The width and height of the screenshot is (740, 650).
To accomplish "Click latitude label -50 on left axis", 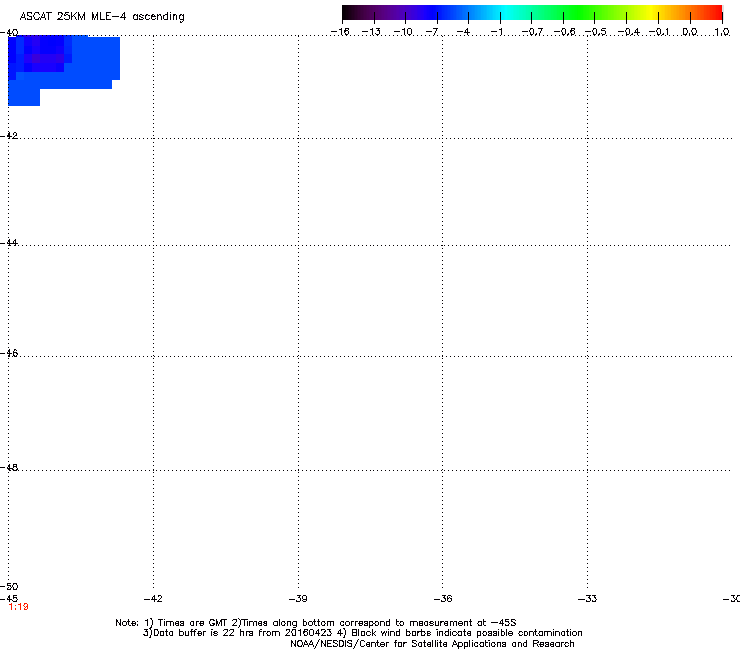I will click(9, 586).
